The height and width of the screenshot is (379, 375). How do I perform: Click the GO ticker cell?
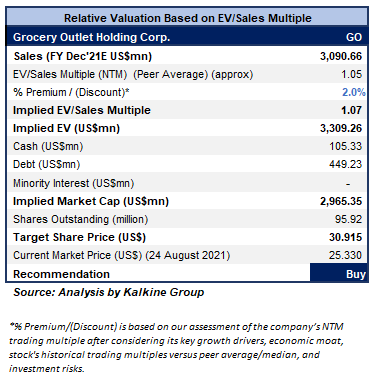point(354,37)
